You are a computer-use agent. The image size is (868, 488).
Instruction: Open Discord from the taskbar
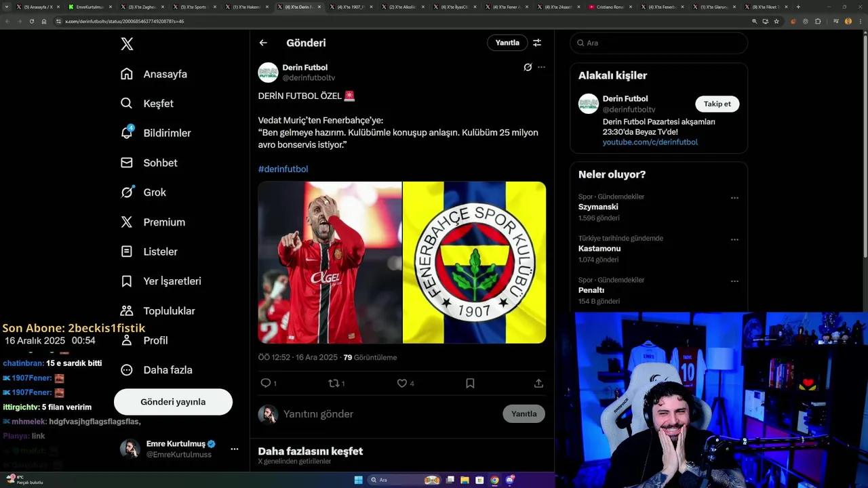click(x=510, y=480)
